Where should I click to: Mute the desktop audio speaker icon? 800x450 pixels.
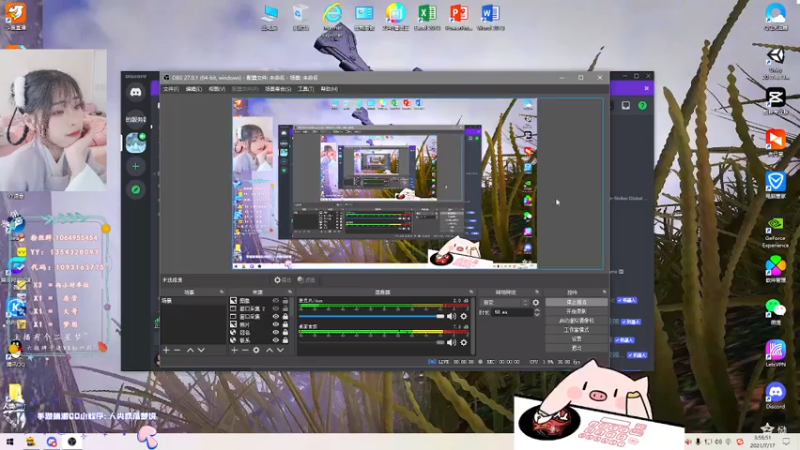pyautogui.click(x=452, y=342)
